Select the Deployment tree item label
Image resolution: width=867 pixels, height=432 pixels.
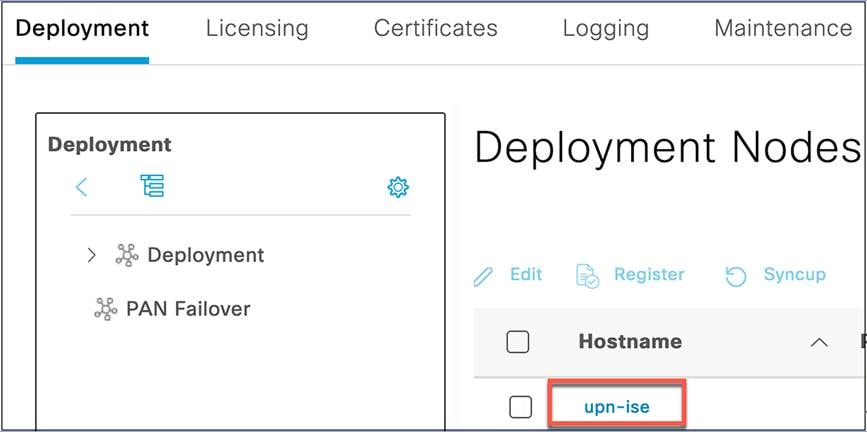coord(206,256)
